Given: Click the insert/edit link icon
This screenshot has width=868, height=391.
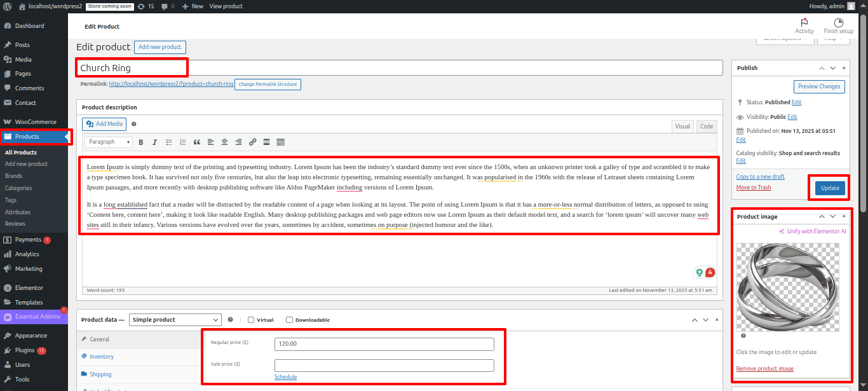Looking at the screenshot, I should [252, 142].
